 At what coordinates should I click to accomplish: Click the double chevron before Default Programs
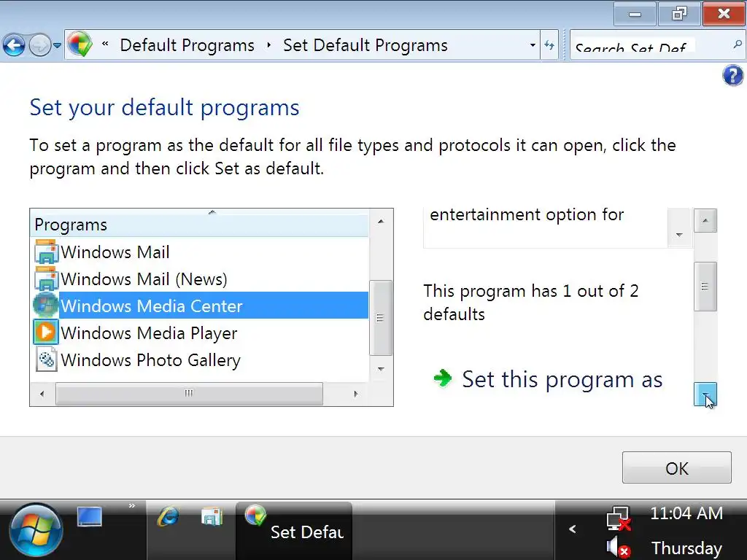click(105, 44)
